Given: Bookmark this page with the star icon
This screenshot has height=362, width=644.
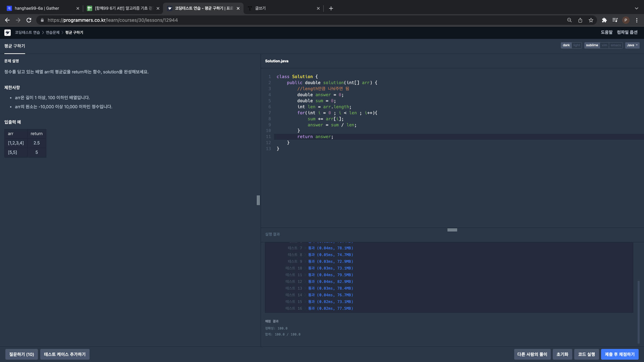Looking at the screenshot, I should coord(591,20).
